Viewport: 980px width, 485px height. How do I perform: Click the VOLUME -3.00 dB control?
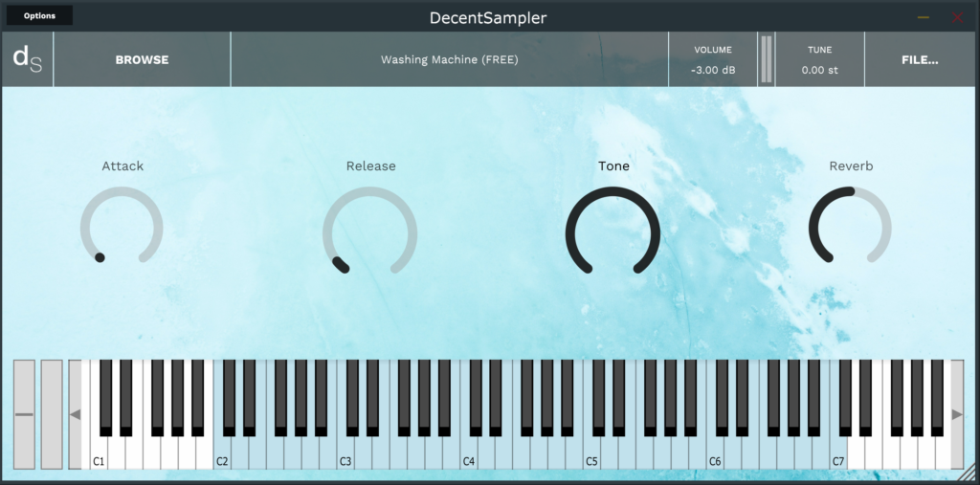[713, 59]
